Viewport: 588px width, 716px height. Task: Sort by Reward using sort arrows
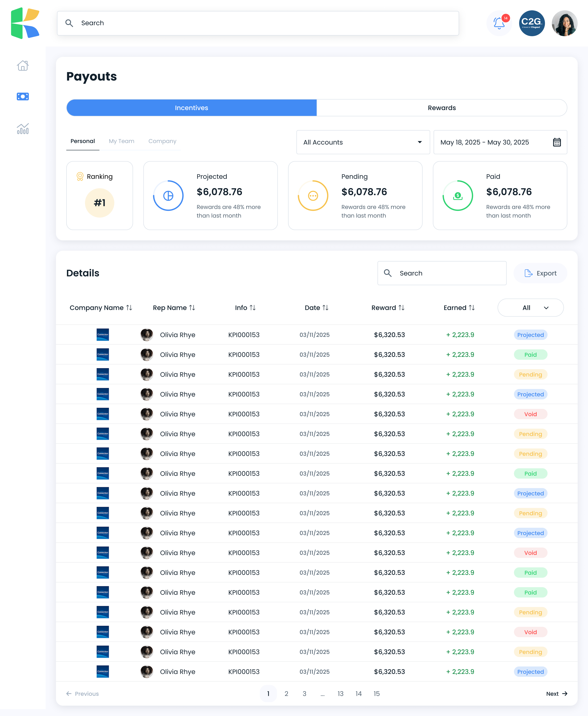(401, 308)
